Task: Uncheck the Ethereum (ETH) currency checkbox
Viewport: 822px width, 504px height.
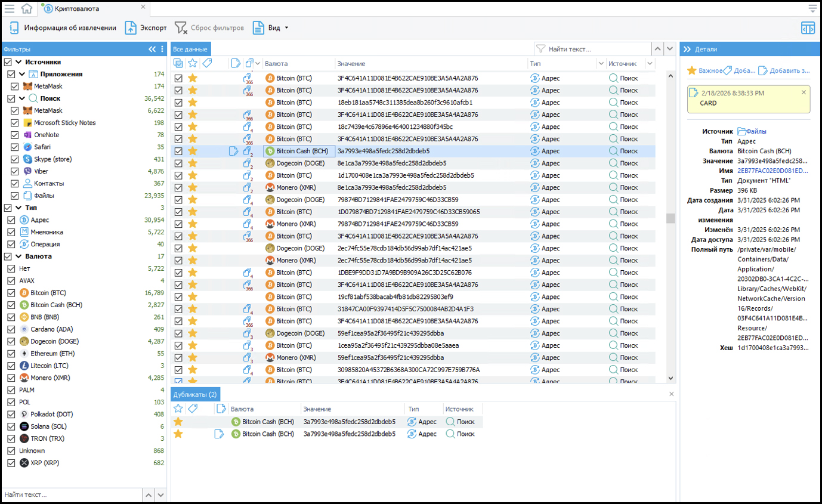Action: tap(11, 354)
